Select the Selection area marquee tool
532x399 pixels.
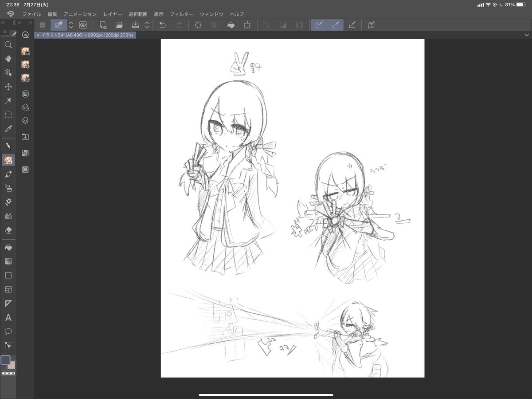point(8,115)
